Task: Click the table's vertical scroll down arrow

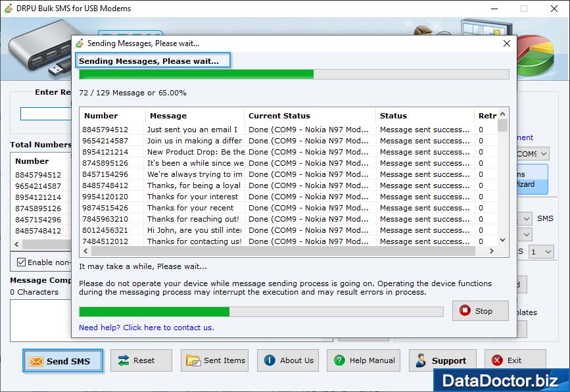Action: coord(503,240)
